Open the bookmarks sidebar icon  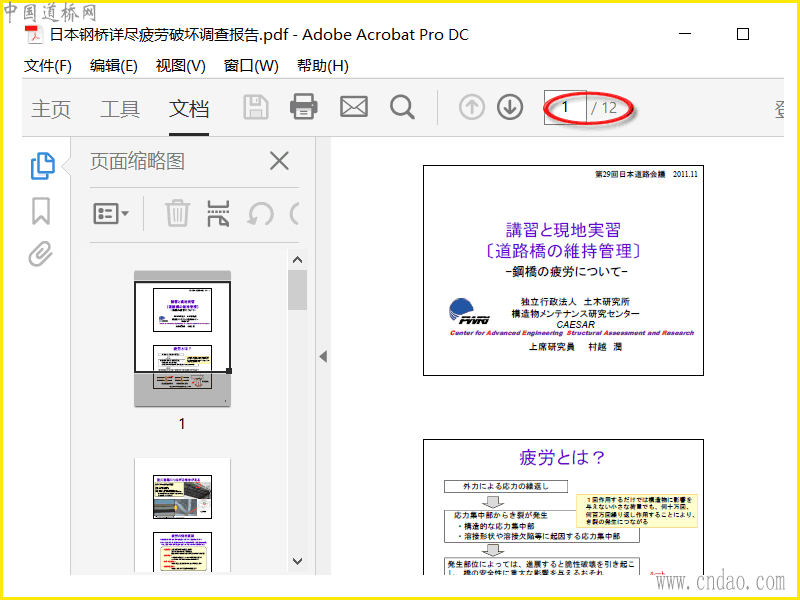41,211
